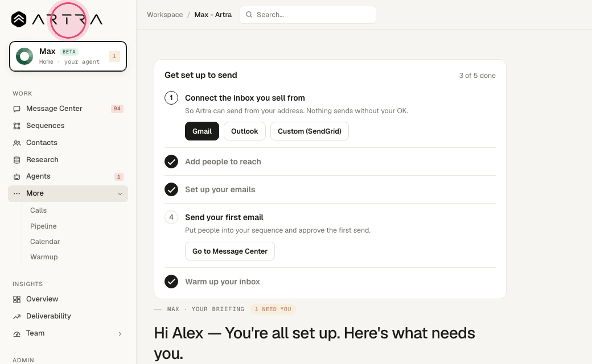Click the step 1 circle for Connect inbox

pos(171,98)
